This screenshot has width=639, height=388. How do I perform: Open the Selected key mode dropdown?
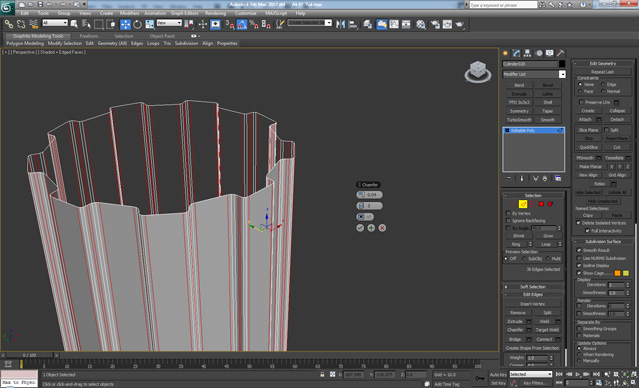[531, 374]
